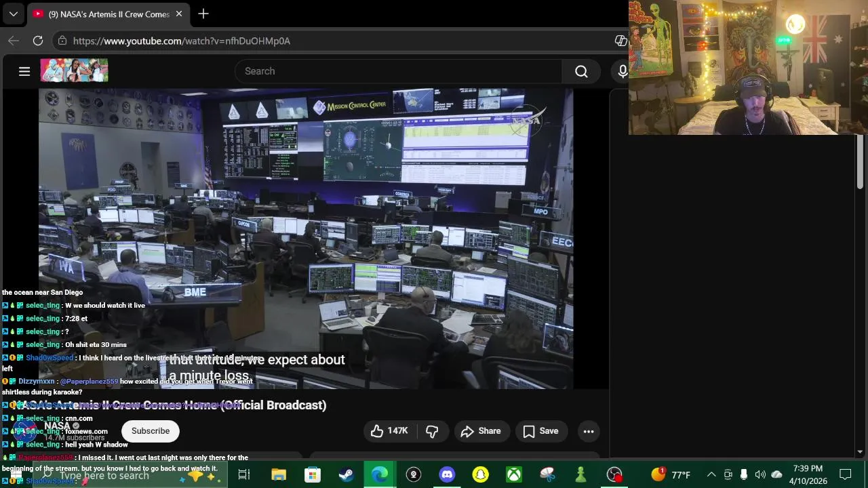Click the Share button
Screen dimensions: 868x488
[x=481, y=431]
